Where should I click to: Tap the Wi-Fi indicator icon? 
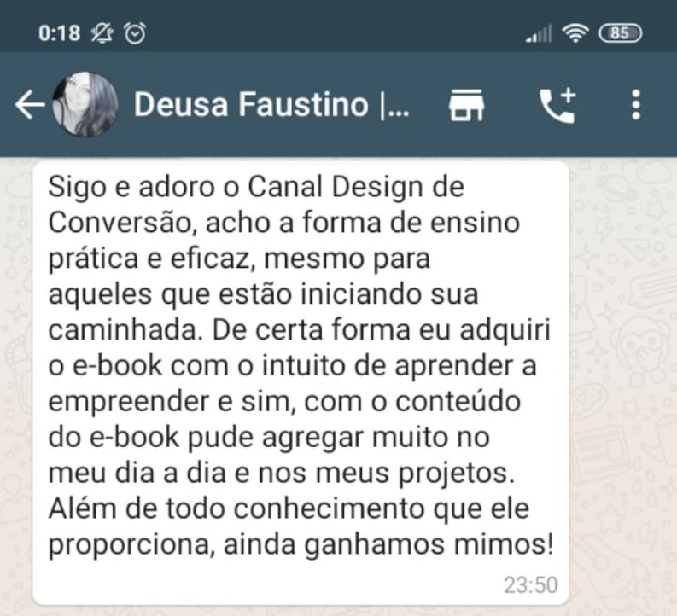coord(575,32)
